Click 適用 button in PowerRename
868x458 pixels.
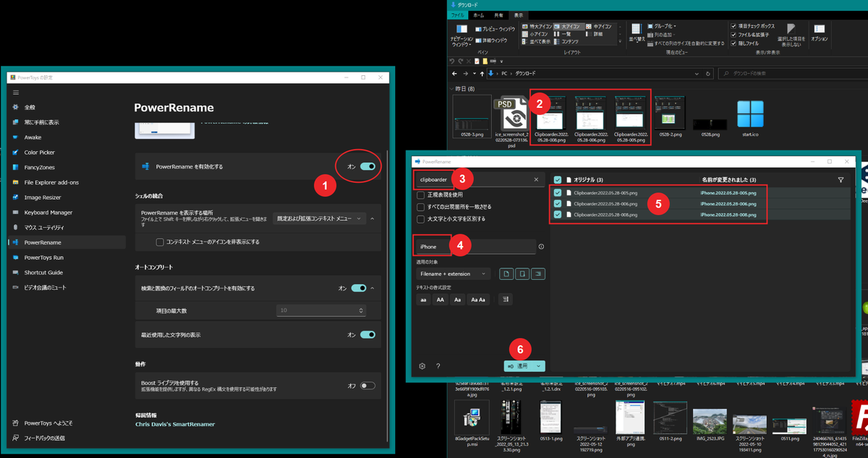click(519, 366)
